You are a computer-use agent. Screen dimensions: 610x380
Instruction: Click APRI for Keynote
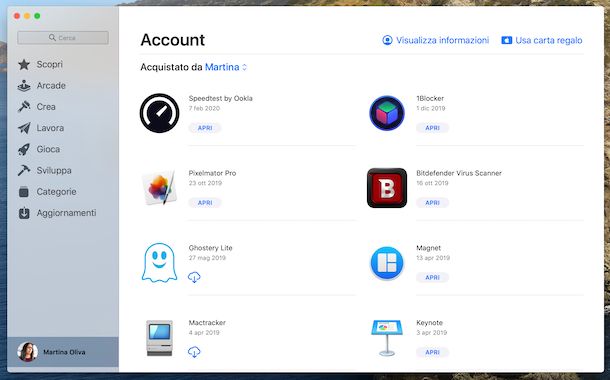tap(432, 352)
